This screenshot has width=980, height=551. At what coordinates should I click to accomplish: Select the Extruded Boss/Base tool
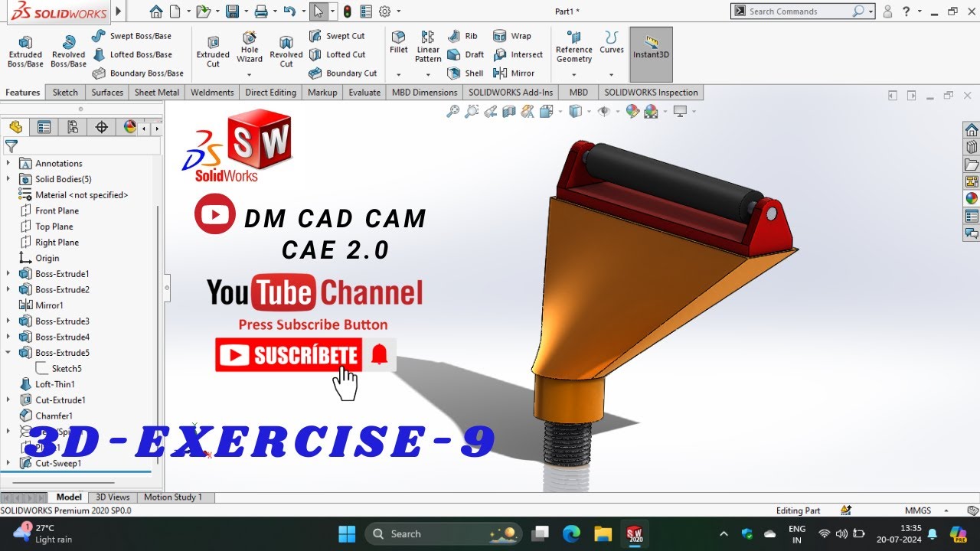click(25, 51)
